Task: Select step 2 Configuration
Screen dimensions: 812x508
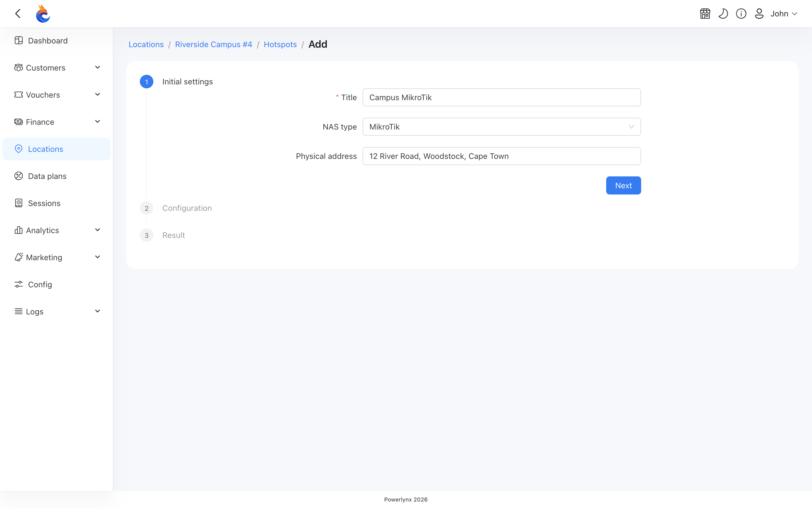Action: [x=176, y=208]
